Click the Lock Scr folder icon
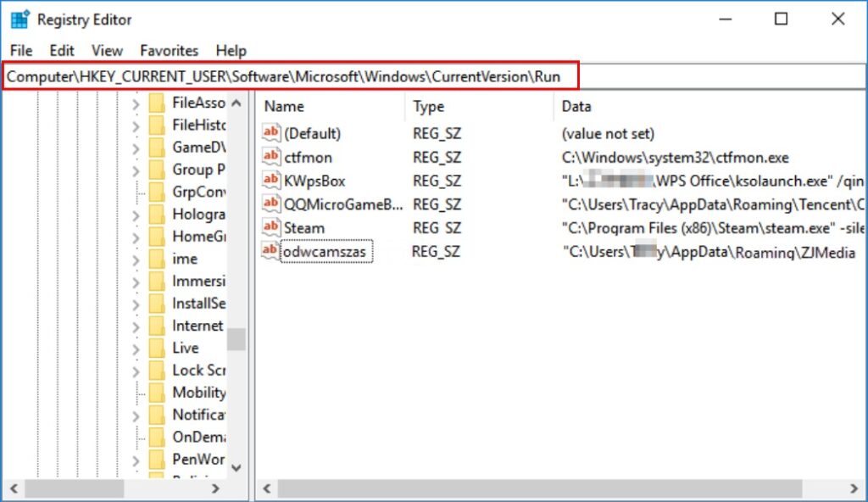Image resolution: width=868 pixels, height=502 pixels. 156,371
